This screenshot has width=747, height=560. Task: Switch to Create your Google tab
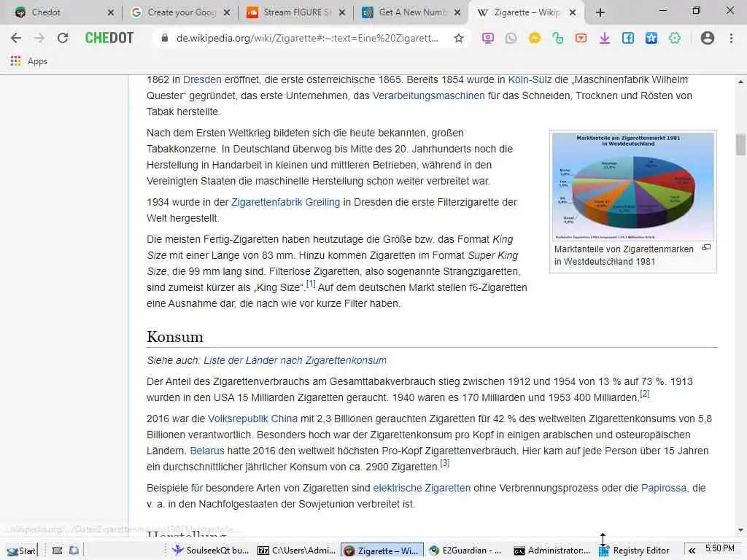[182, 12]
